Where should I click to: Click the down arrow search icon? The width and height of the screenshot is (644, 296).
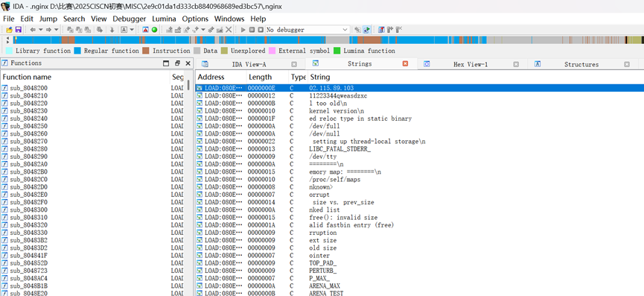(112, 30)
